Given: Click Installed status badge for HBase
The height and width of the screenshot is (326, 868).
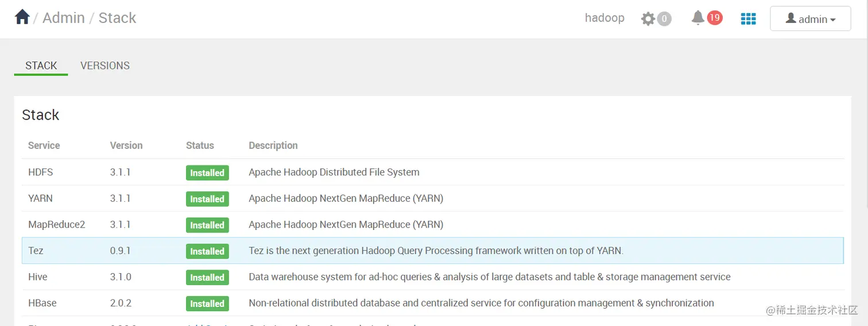Looking at the screenshot, I should [207, 304].
